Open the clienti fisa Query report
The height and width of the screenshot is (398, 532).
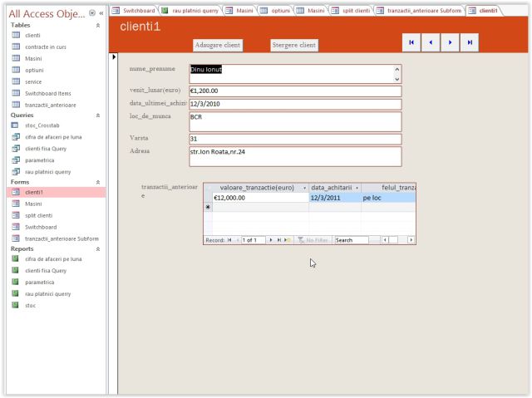pos(46,271)
